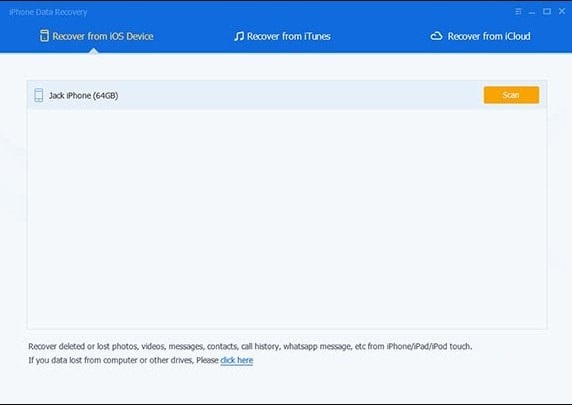Start scanning with the orange Scan button
The width and height of the screenshot is (572, 405).
pyautogui.click(x=511, y=95)
